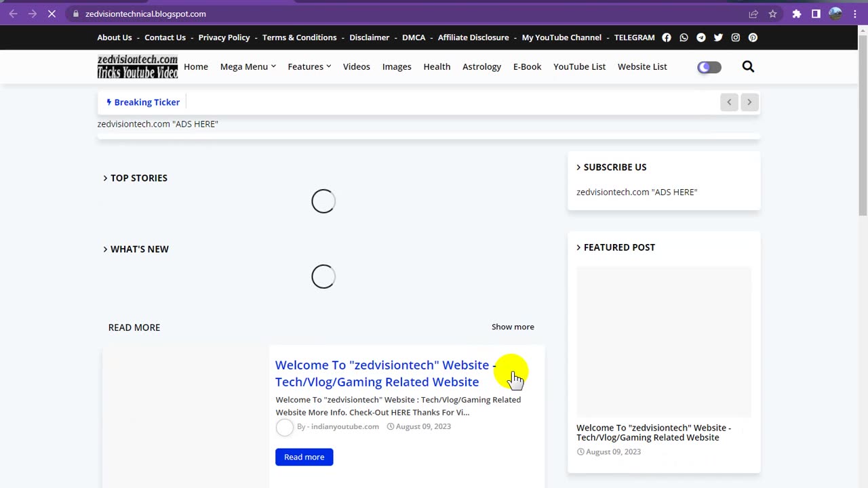The height and width of the screenshot is (488, 868).
Task: Toggle dark mode switch
Action: [x=709, y=67]
